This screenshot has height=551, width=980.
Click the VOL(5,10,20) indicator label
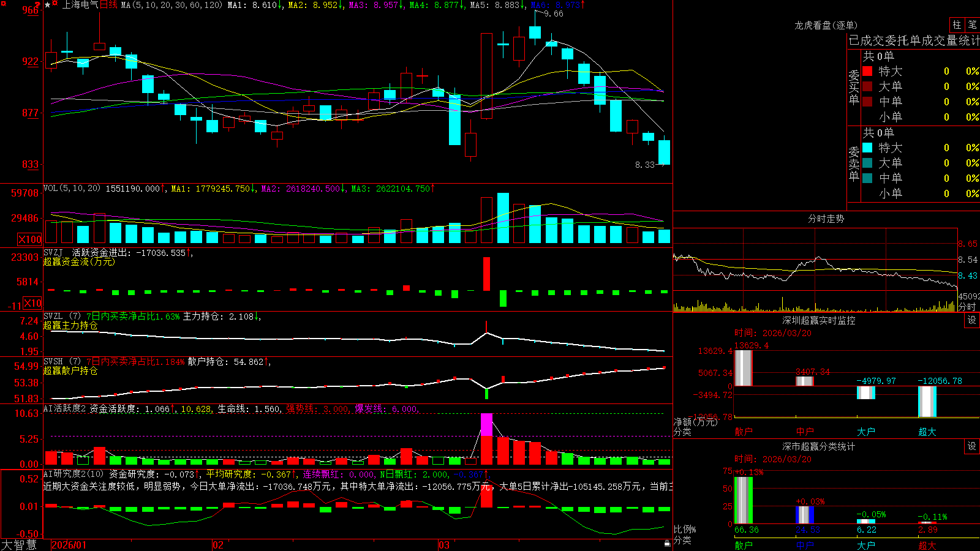72,189
